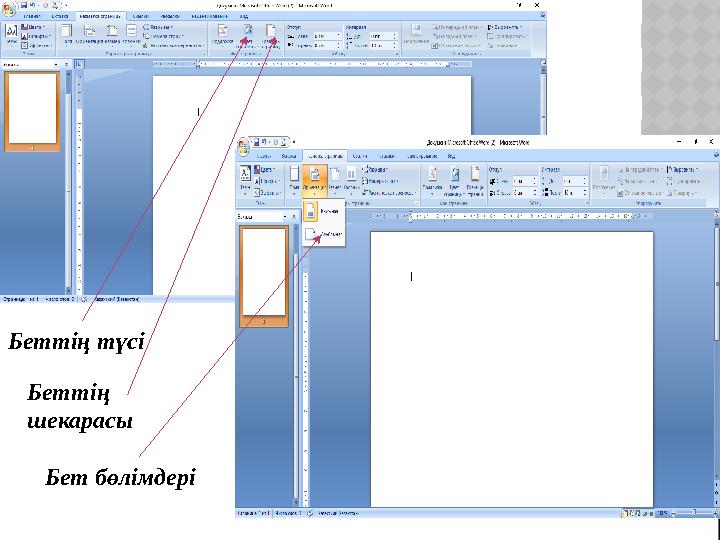Image resolution: width=720 pixels, height=540 pixels.
Task: Open Breaks (Разрывы) in the front window
Action: (376, 169)
